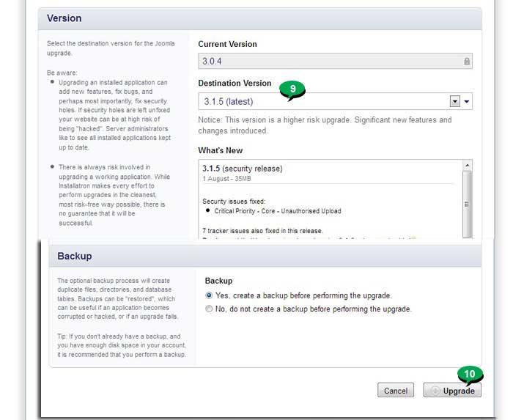Select the 3.1.5 (latest) version combo box
Image resolution: width=513 pixels, height=420 pixels.
click(335, 101)
